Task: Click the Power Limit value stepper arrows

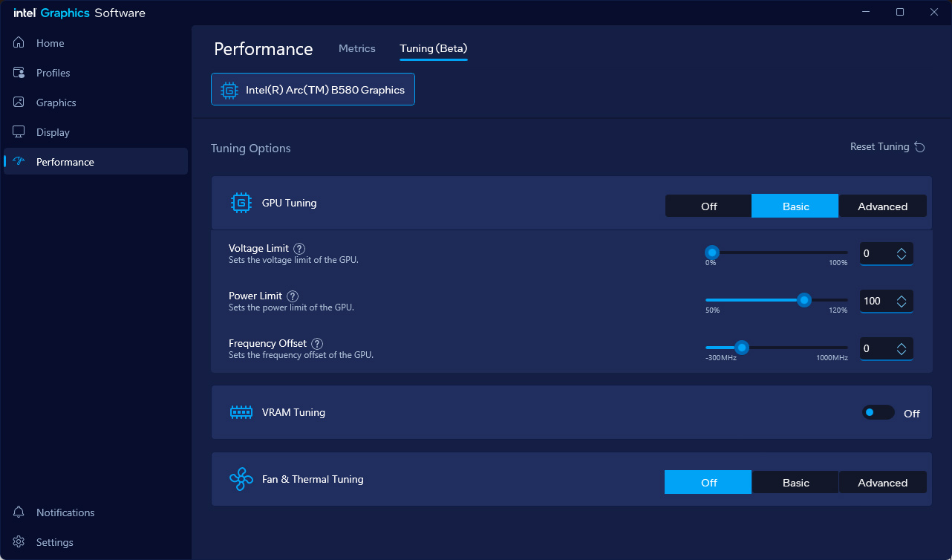Action: tap(902, 302)
